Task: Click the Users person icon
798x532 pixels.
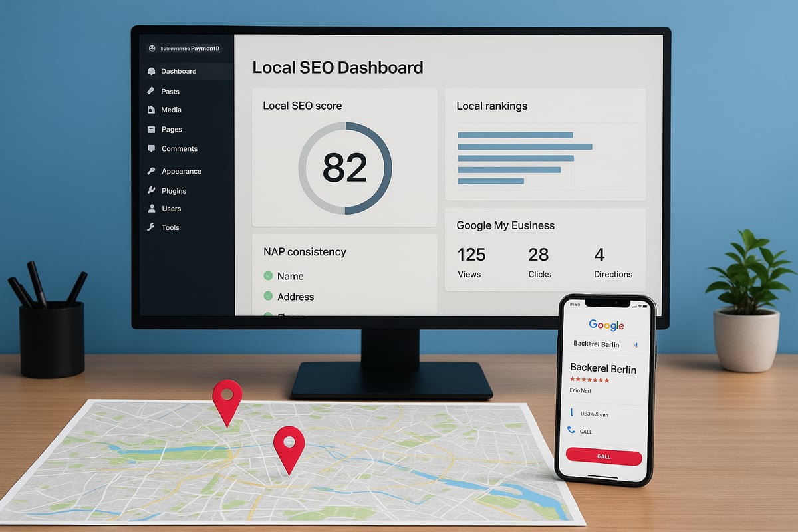Action: tap(152, 209)
